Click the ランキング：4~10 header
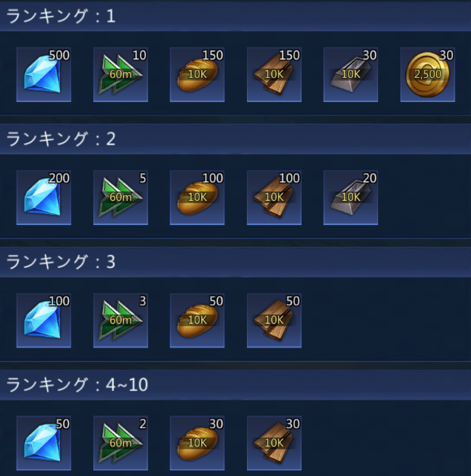This screenshot has width=471, height=476. pyautogui.click(x=235, y=385)
